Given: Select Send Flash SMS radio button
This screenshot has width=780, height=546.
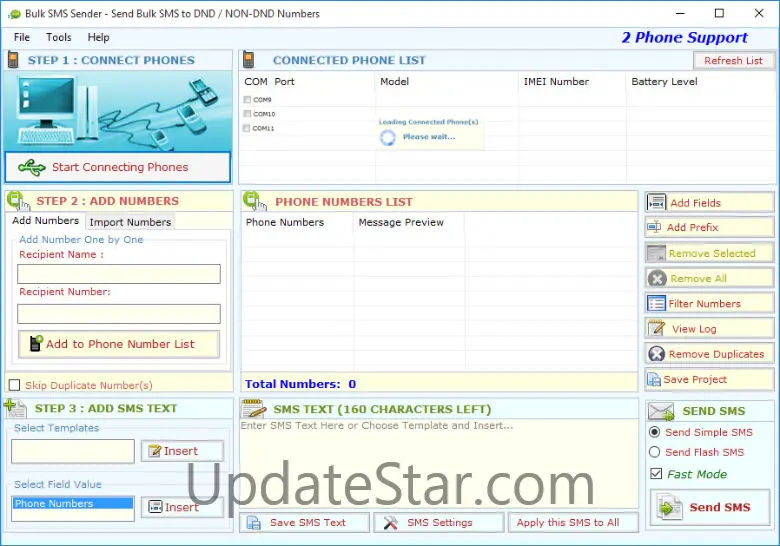Looking at the screenshot, I should coord(655,452).
